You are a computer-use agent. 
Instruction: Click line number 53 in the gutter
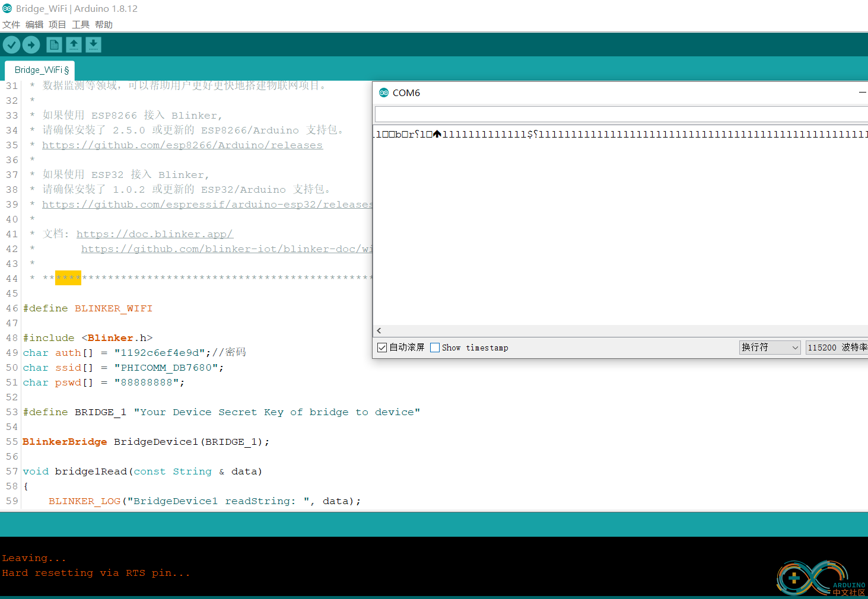pos(12,412)
